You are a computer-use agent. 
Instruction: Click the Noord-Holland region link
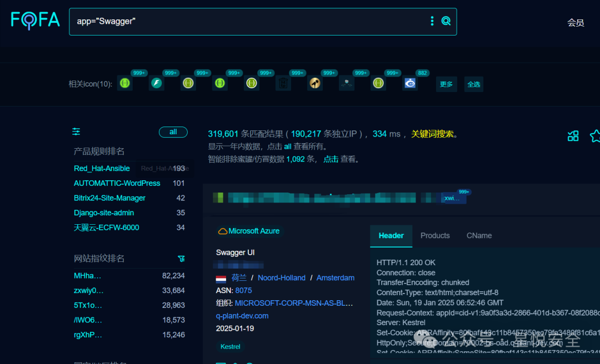point(282,278)
